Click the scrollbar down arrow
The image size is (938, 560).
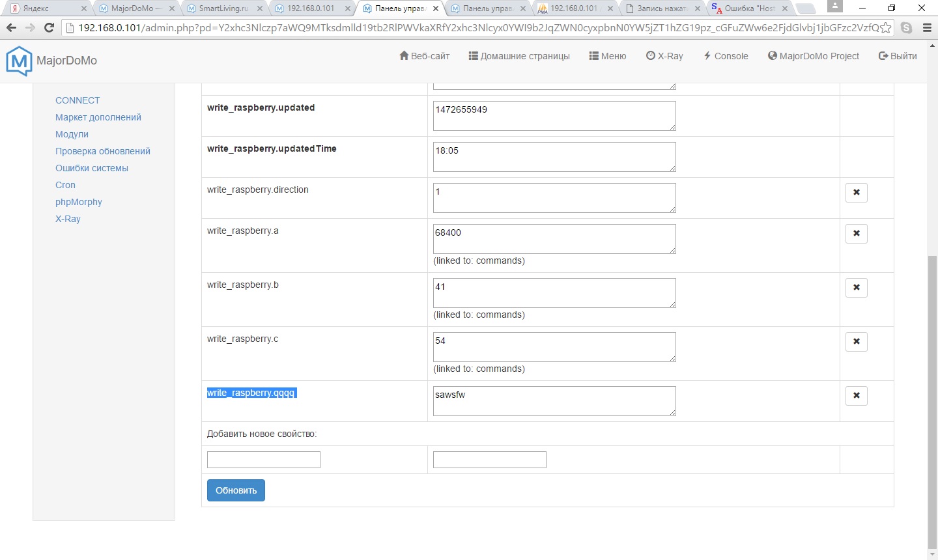pos(932,554)
